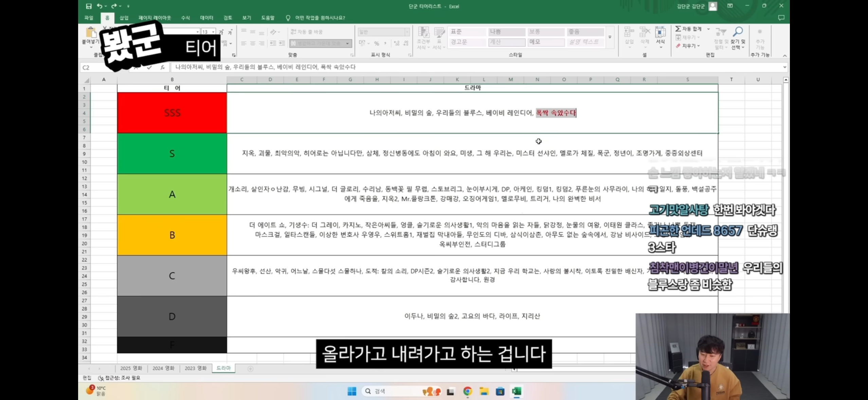
Task: Apply the 메모 cell style
Action: point(546,42)
